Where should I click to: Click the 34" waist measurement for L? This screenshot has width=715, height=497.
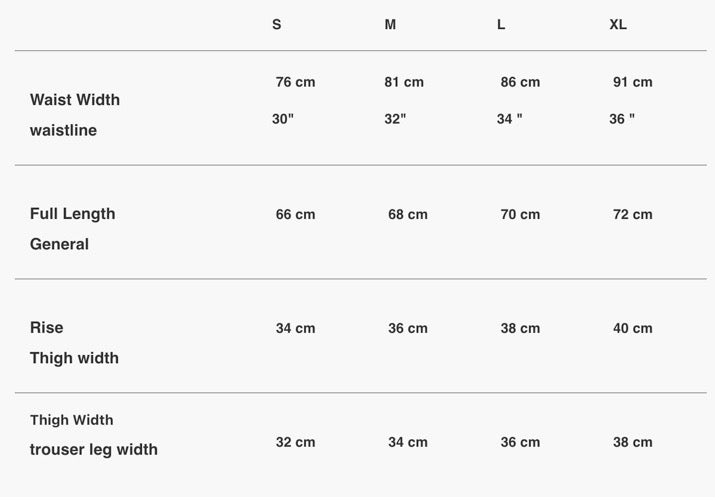(510, 119)
